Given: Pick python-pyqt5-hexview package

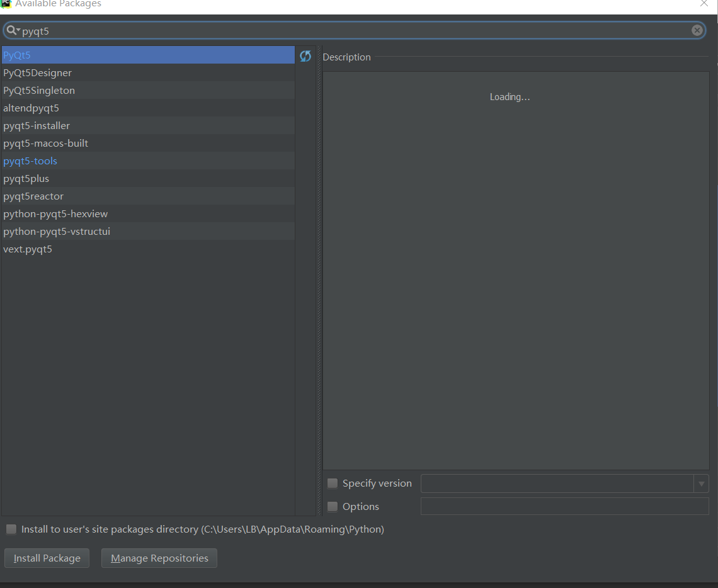Looking at the screenshot, I should click(55, 214).
